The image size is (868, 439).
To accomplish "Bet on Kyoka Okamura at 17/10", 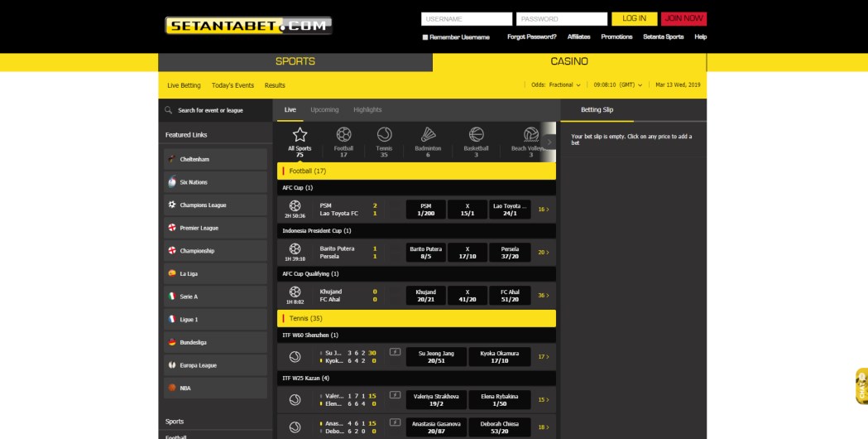I will tap(499, 357).
